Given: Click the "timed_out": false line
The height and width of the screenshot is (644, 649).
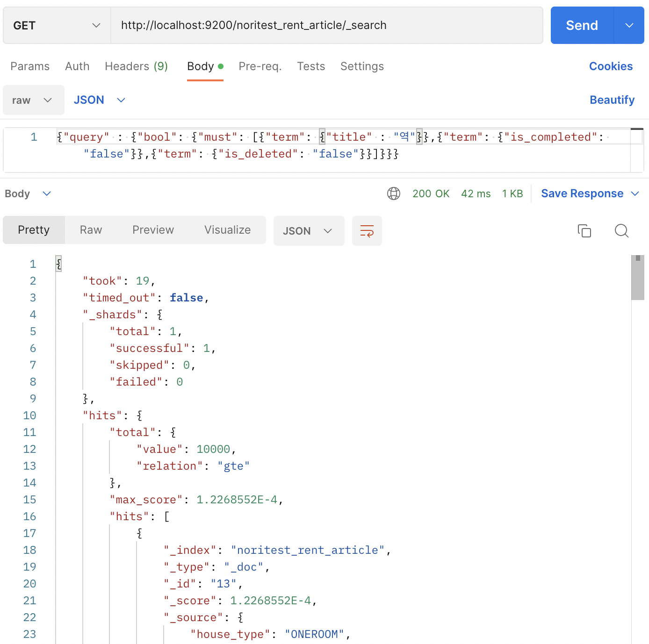Looking at the screenshot, I should [146, 298].
